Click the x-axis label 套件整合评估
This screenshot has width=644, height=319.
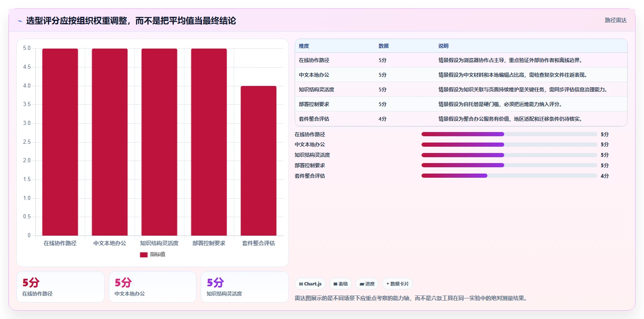point(259,243)
